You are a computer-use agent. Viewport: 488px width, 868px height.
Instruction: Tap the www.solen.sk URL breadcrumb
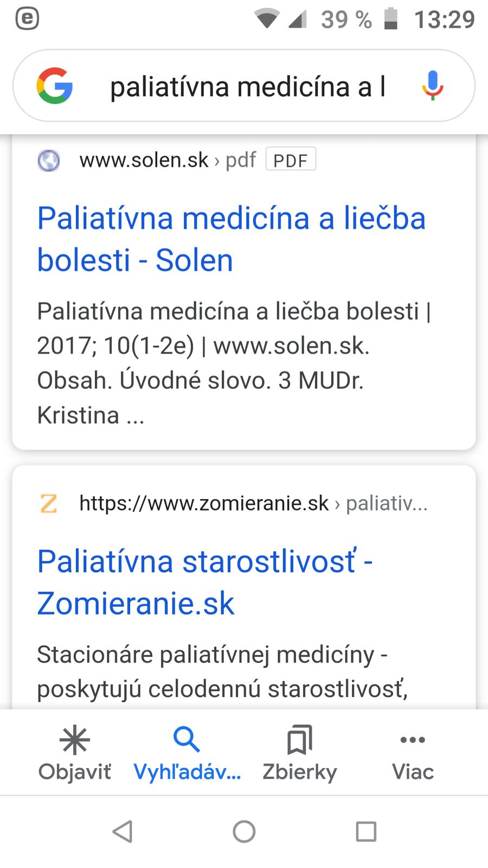[144, 160]
